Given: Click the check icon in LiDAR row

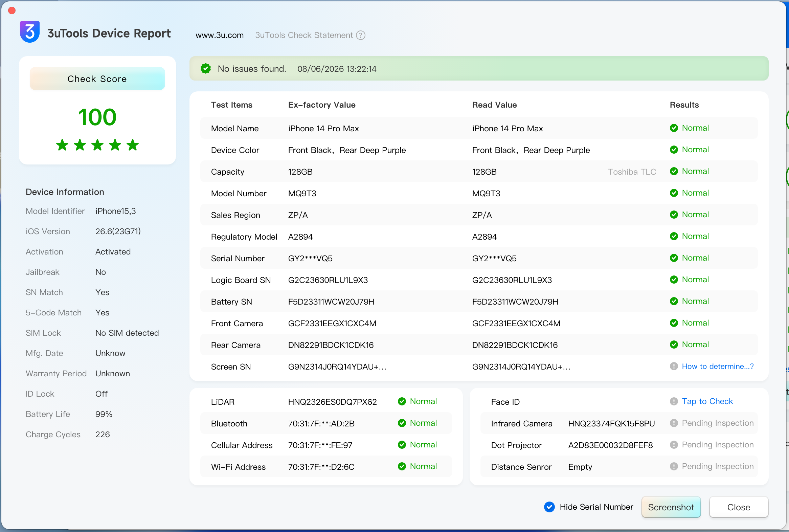Looking at the screenshot, I should (x=402, y=402).
